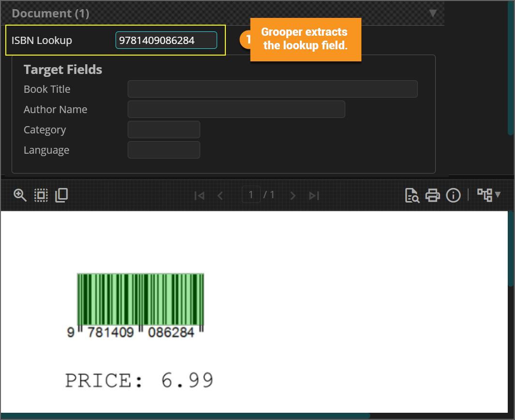The width and height of the screenshot is (515, 420).
Task: Click the Book Title field
Action: click(273, 89)
